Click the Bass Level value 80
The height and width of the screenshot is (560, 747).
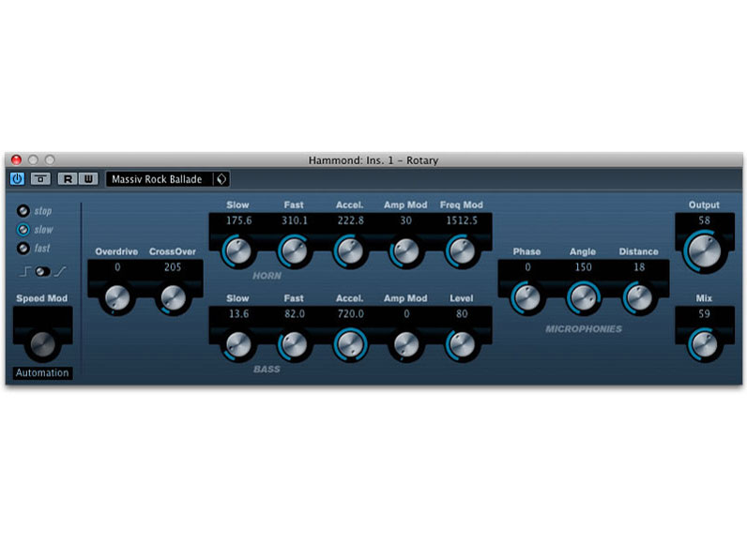462,314
